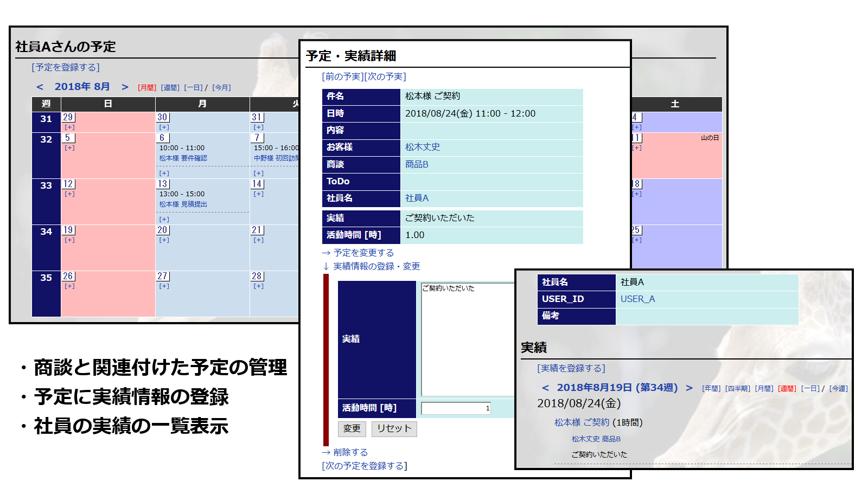Open the 商品B deal link
Screen dimensions: 868x488
click(x=416, y=164)
